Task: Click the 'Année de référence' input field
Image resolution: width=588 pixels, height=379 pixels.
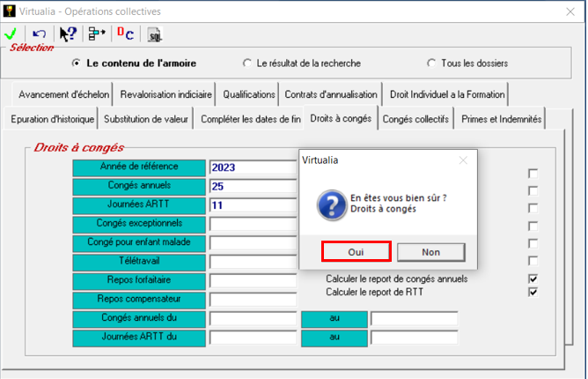Action: click(x=252, y=167)
